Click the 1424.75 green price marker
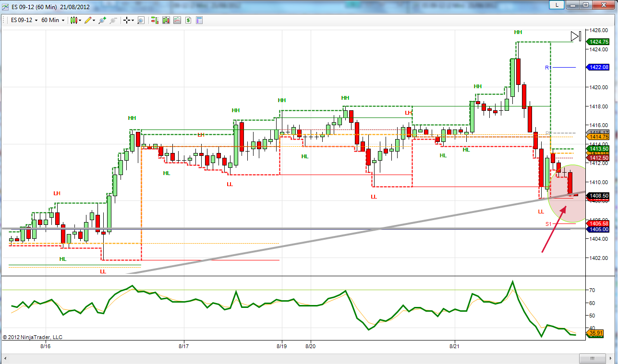Image resolution: width=618 pixels, height=364 pixels. click(598, 42)
